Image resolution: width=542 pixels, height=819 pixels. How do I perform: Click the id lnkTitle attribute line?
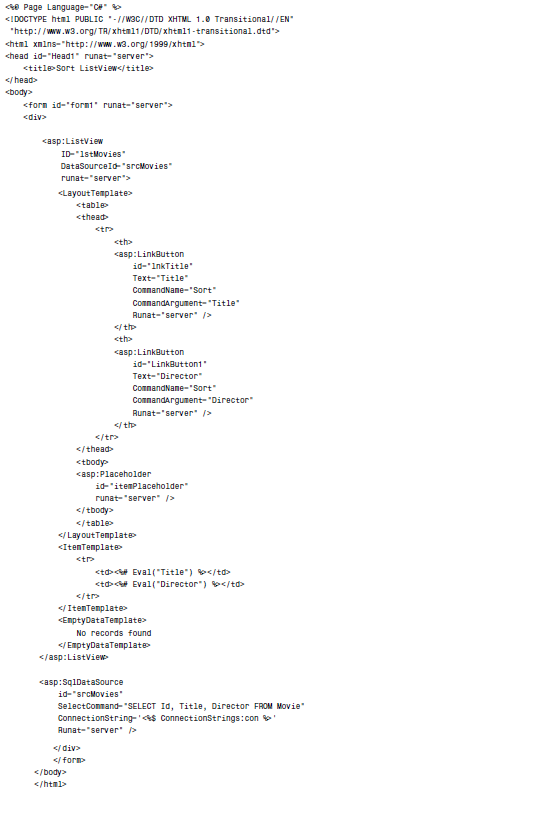[162, 266]
